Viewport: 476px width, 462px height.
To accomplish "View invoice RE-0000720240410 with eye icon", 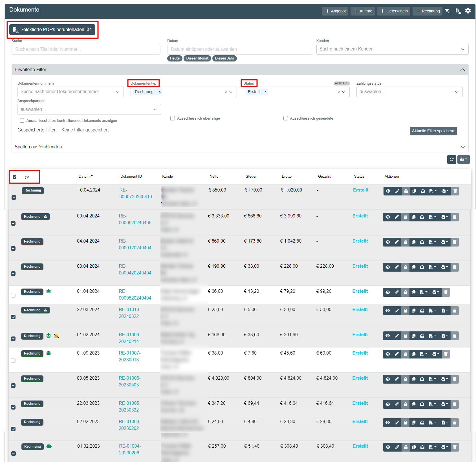I will pyautogui.click(x=388, y=191).
